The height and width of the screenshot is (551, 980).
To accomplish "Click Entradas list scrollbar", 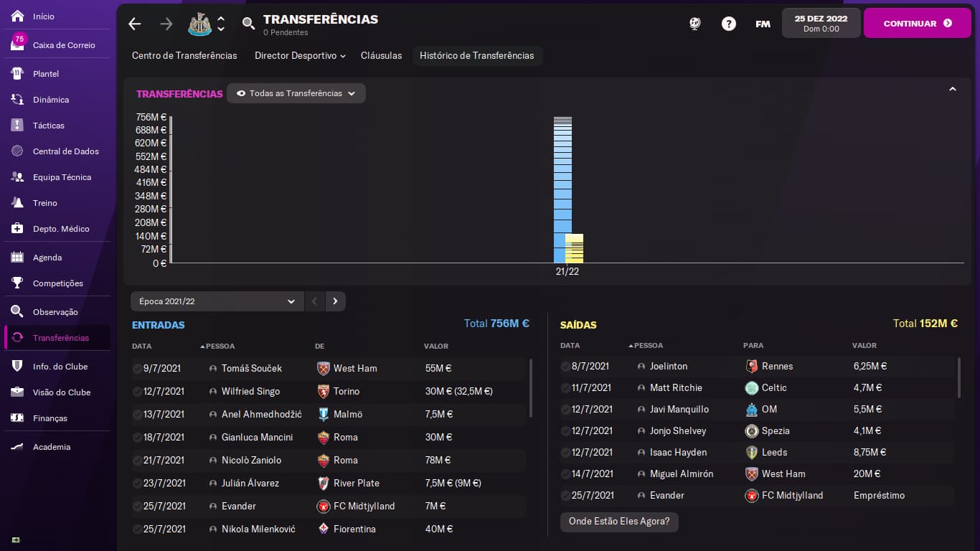I will (x=531, y=387).
